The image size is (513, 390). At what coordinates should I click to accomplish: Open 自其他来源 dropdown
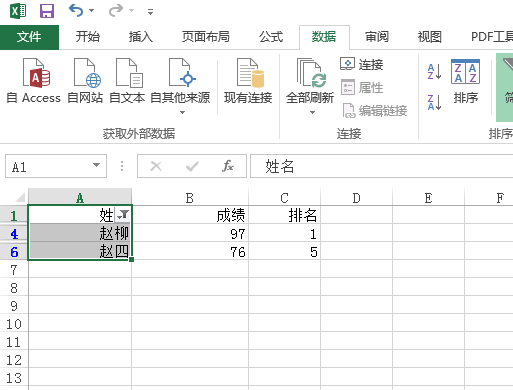180,86
